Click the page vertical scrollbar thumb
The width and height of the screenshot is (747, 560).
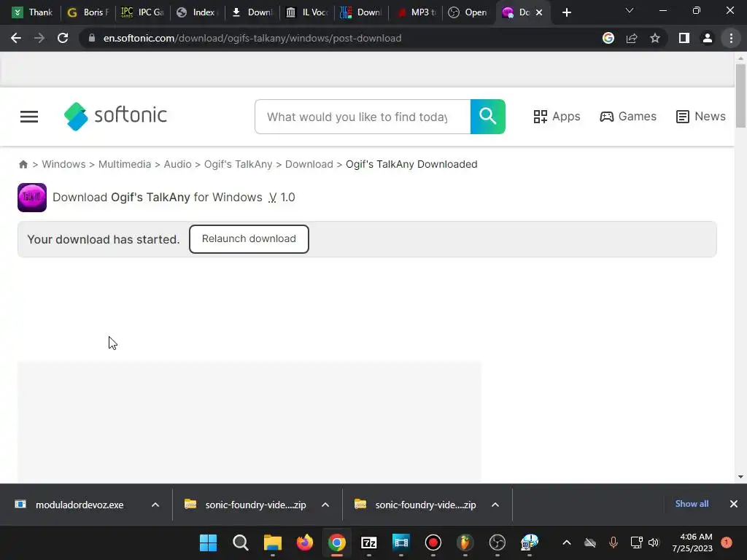(x=740, y=96)
